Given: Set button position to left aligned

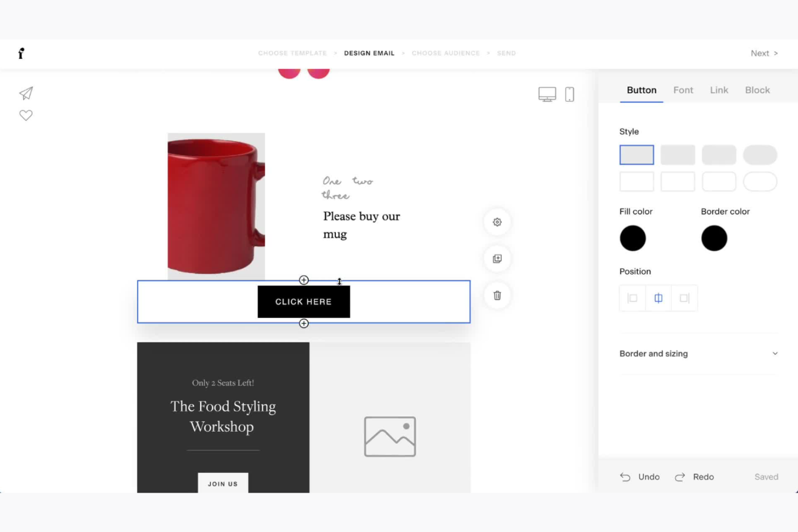Looking at the screenshot, I should point(632,298).
